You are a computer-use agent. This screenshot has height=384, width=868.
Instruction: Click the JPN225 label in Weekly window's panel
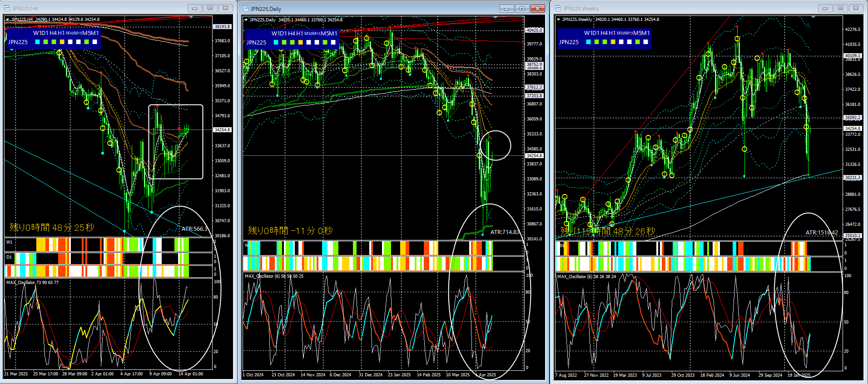pos(569,42)
